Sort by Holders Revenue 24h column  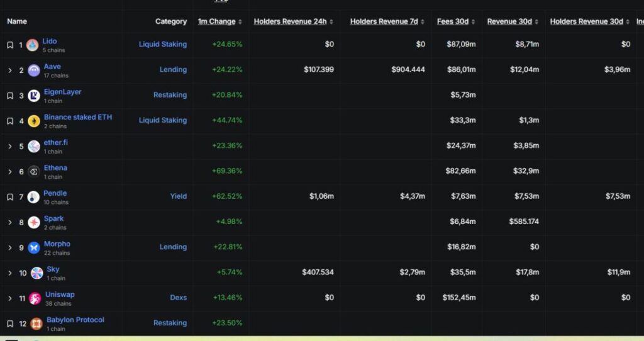point(293,21)
